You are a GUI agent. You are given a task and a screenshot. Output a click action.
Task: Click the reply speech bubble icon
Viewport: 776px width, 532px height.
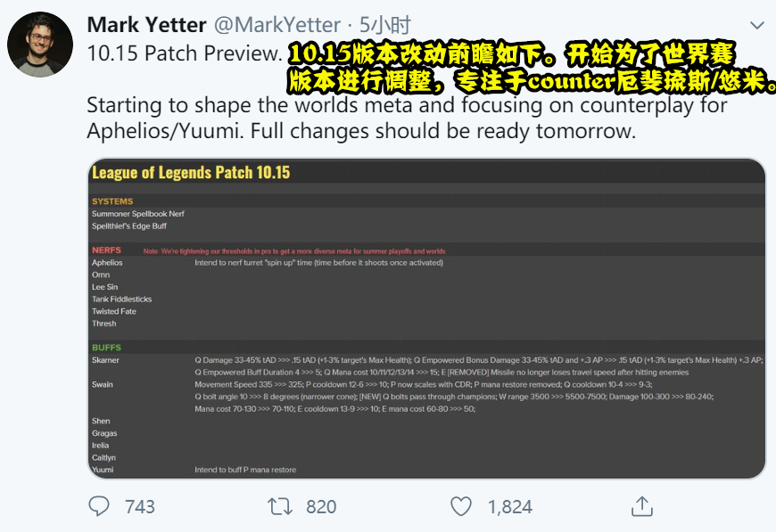(99, 506)
